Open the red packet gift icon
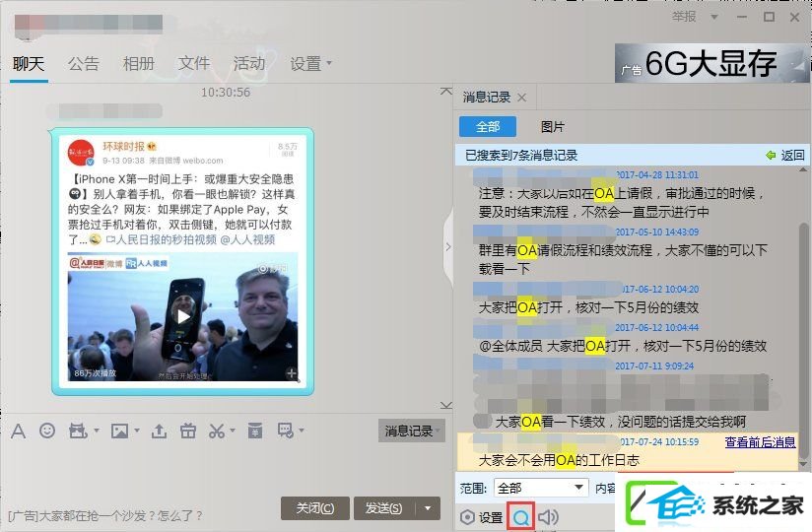Screen dimensions: 812x532 188,431
